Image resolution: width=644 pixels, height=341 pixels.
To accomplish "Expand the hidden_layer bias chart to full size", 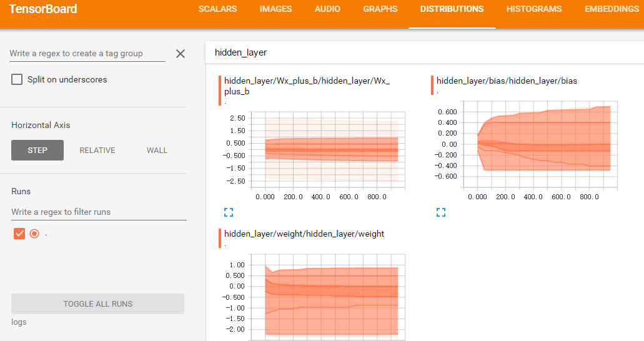I will coord(441,212).
